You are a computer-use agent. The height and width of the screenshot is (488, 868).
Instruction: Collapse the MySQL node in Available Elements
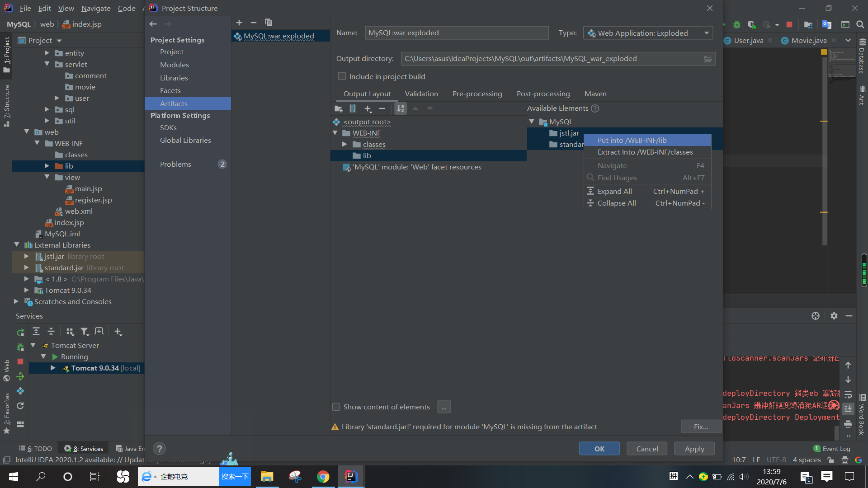click(x=532, y=122)
